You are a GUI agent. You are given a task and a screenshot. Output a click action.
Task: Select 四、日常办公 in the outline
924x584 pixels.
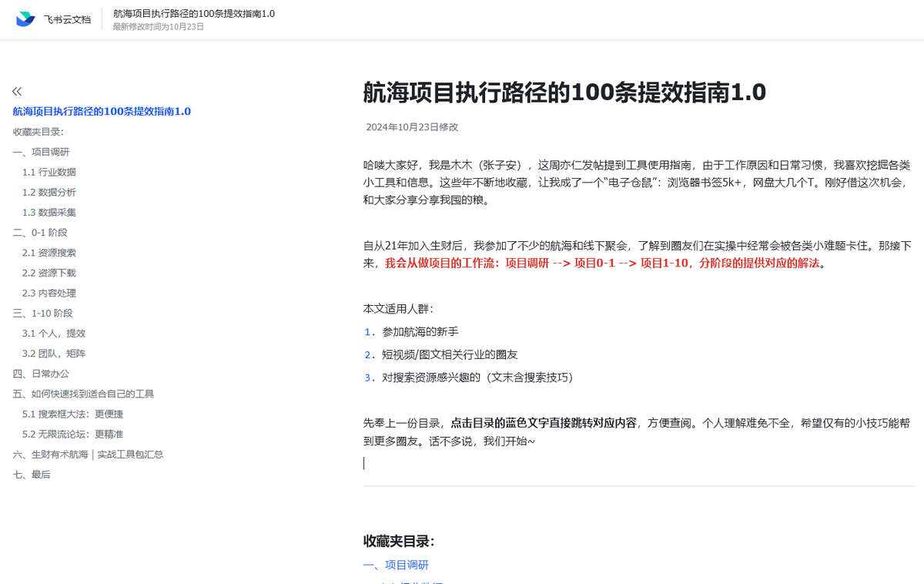40,373
